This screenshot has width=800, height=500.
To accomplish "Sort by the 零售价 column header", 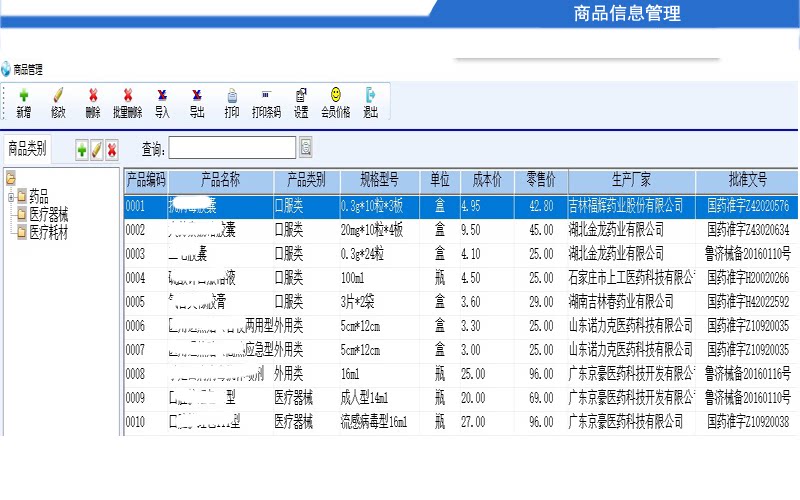I will pyautogui.click(x=541, y=181).
